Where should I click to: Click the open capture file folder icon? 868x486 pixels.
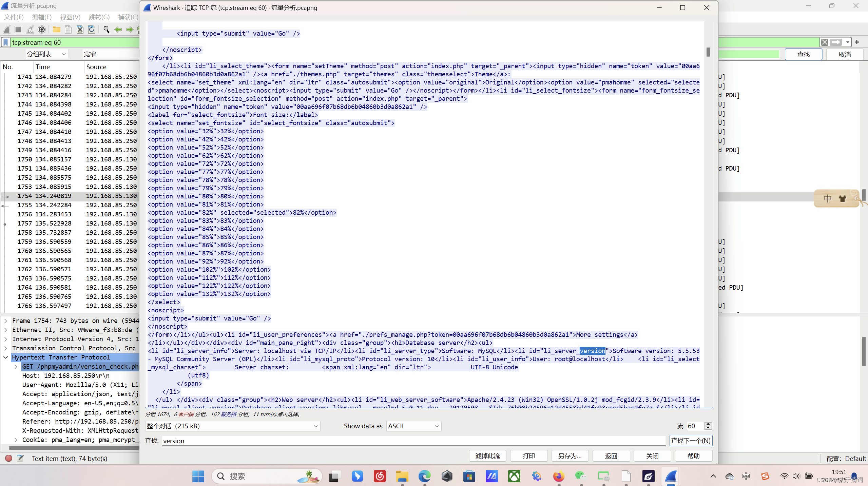click(x=56, y=30)
